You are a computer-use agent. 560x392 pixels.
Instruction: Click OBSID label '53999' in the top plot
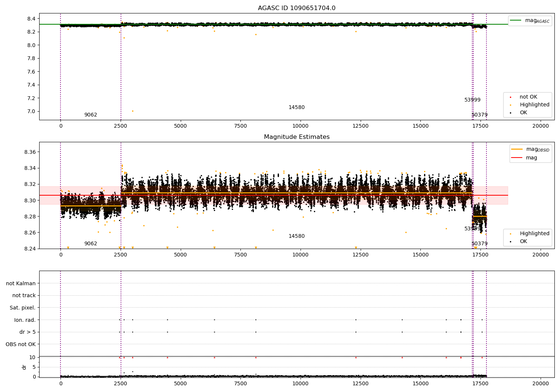pos(472,100)
